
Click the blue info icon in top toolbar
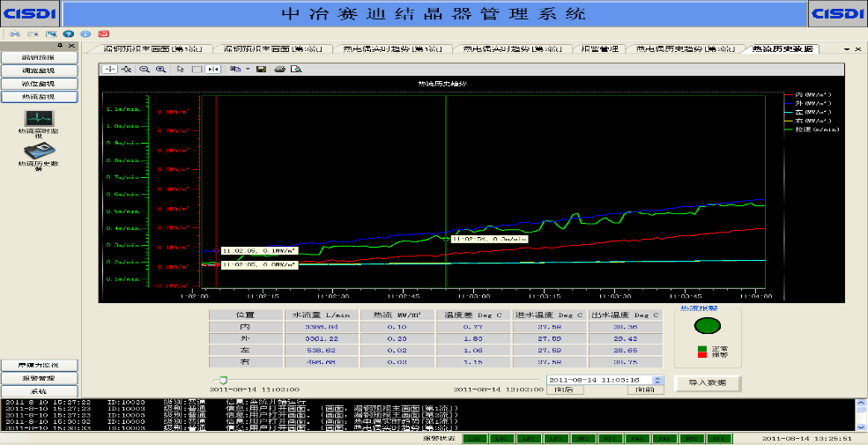[x=85, y=33]
